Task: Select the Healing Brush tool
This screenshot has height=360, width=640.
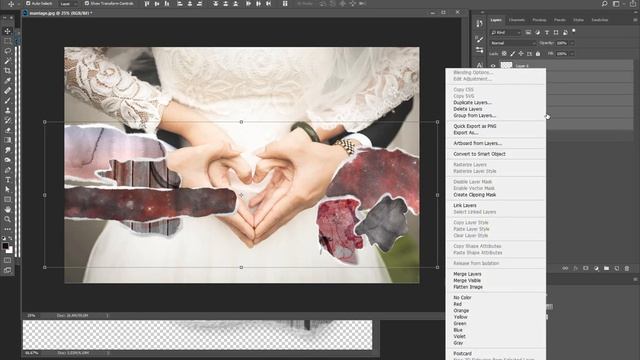Action: (7, 91)
